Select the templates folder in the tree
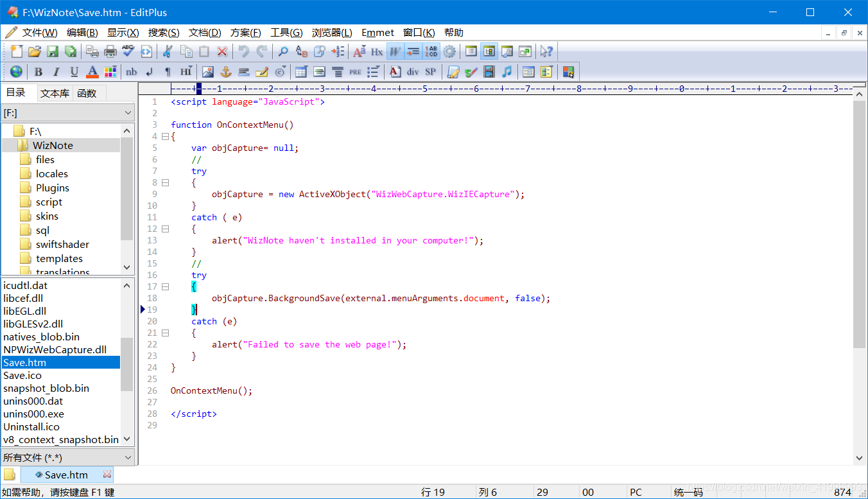 coord(59,258)
